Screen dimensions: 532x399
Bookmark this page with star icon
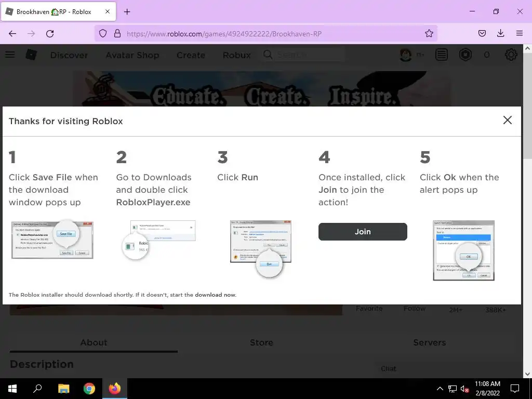click(429, 33)
